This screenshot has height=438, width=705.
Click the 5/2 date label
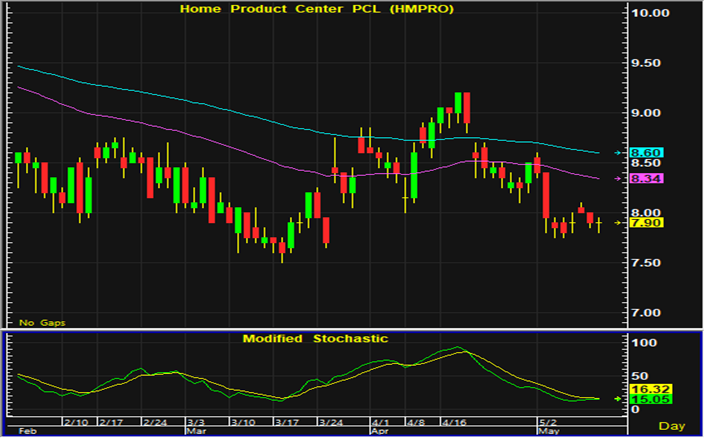[x=548, y=422]
